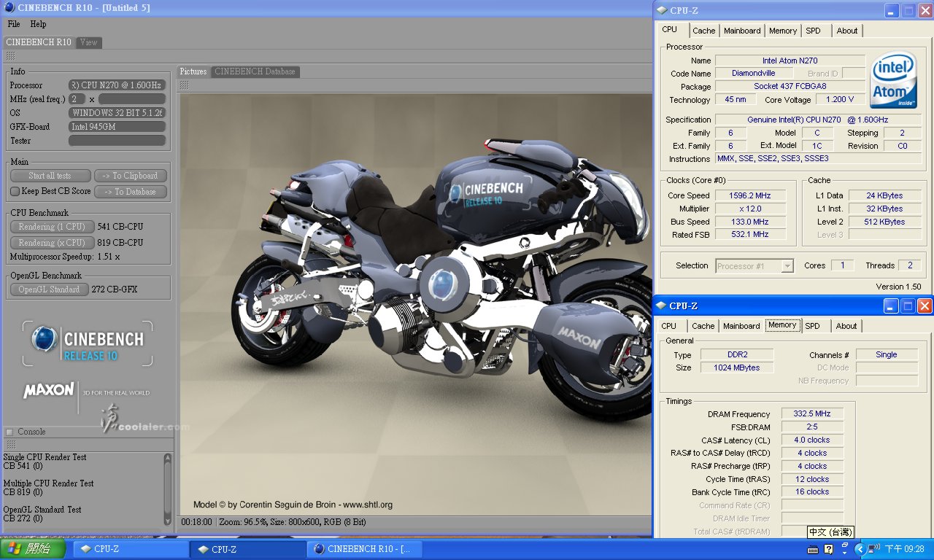Click the Core Voltage value 1.200 V
Screen dimensions: 934x560
coord(841,99)
